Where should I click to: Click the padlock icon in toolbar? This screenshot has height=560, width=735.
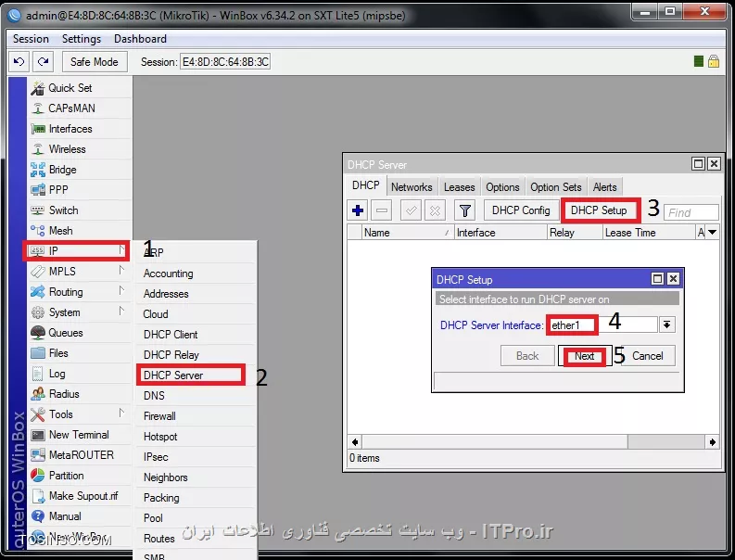click(713, 61)
